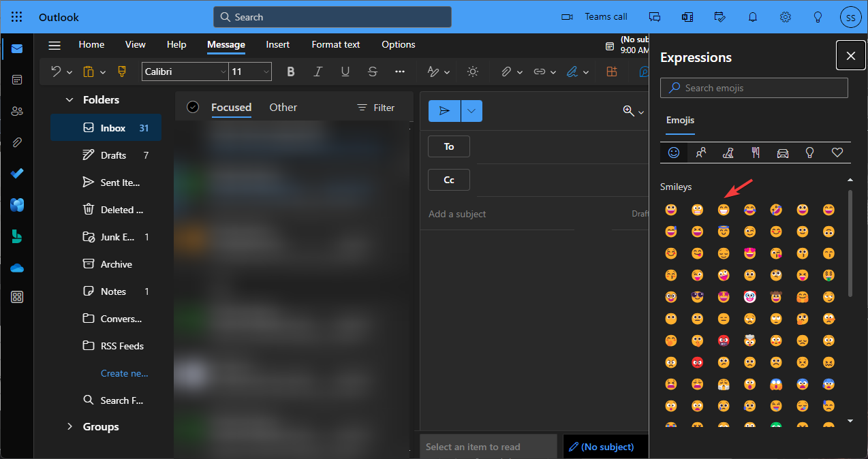Open the Filter button in message list
Image resolution: width=868 pixels, height=459 pixels.
375,108
